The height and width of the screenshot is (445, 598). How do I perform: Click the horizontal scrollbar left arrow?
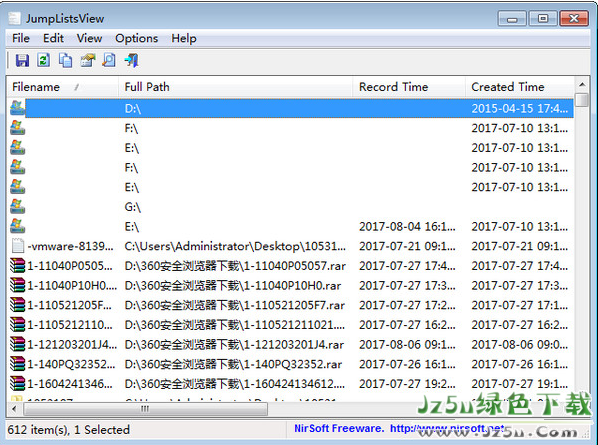tap(14, 409)
